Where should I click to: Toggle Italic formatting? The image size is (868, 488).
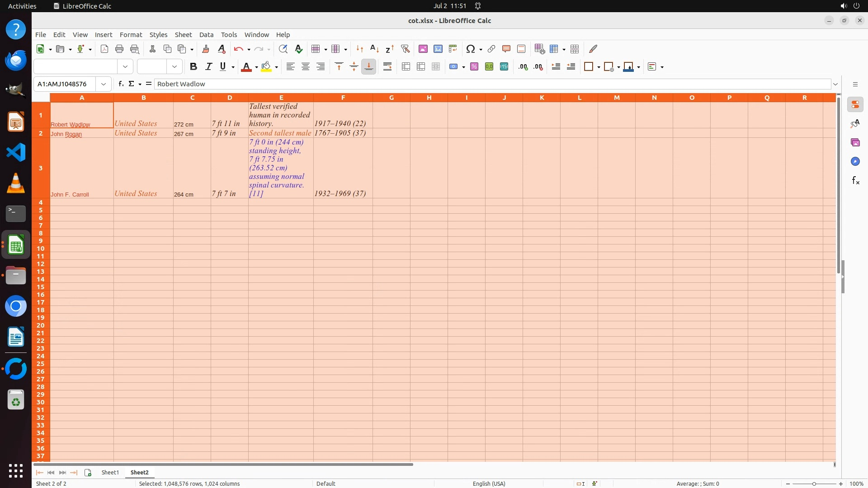click(208, 67)
